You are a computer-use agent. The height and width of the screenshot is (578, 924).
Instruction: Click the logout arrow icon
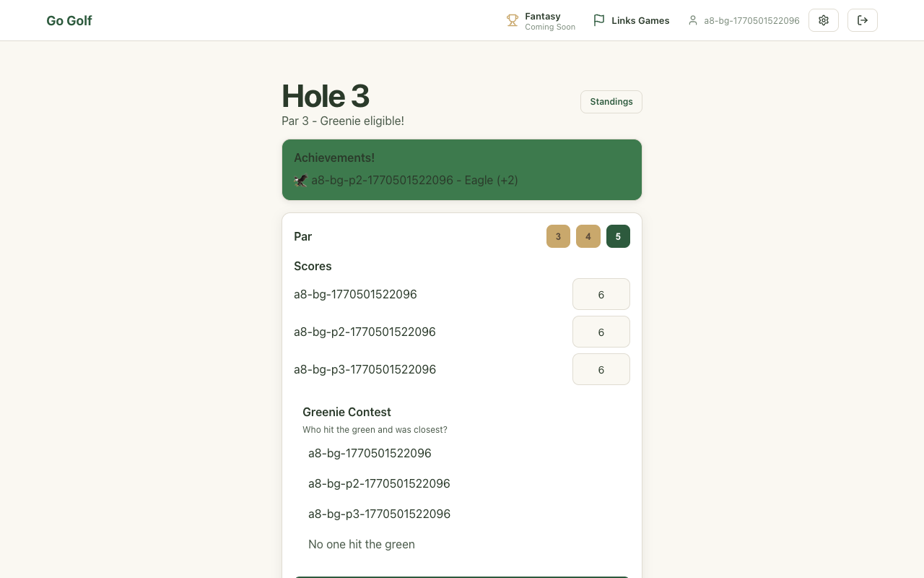click(863, 20)
